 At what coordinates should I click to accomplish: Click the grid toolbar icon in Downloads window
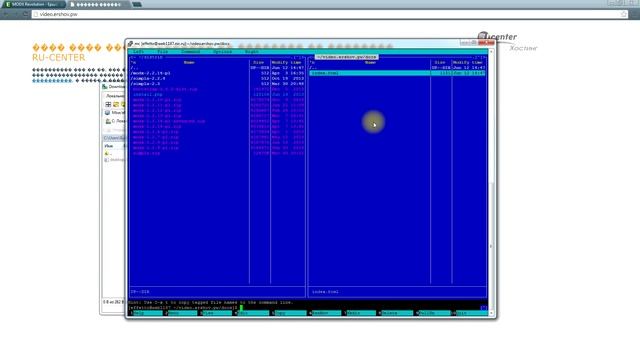pos(109,104)
